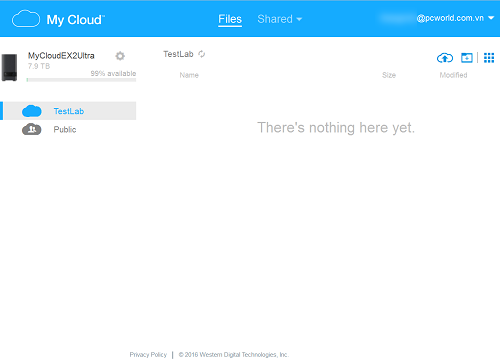Image resolution: width=500 pixels, height=360 pixels.
Task: Create a new folder icon
Action: click(467, 58)
